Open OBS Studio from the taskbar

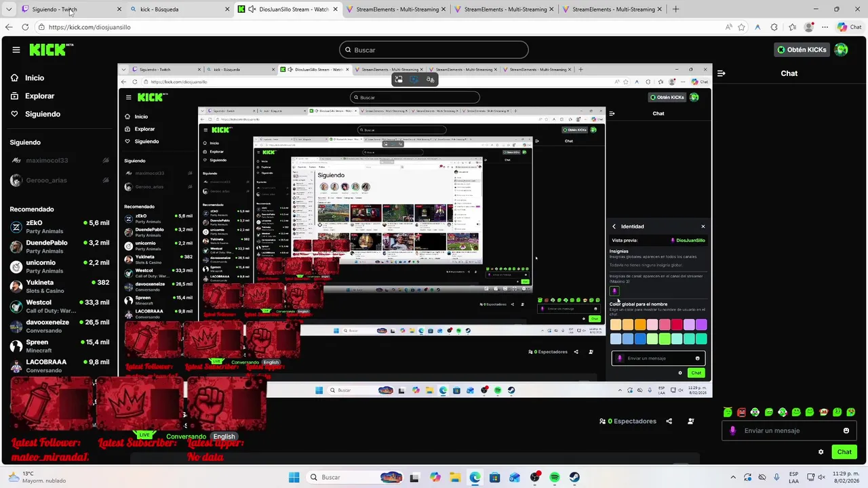click(535, 477)
